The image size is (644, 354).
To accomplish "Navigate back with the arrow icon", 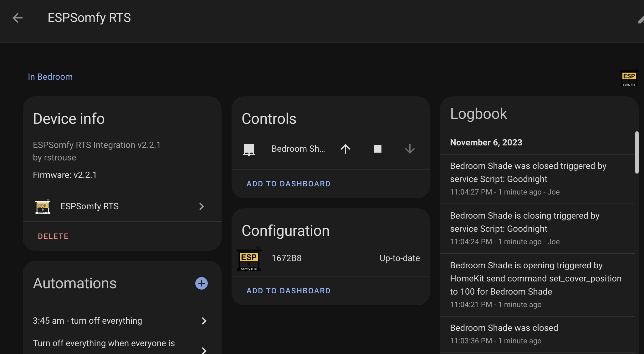I will pyautogui.click(x=18, y=18).
